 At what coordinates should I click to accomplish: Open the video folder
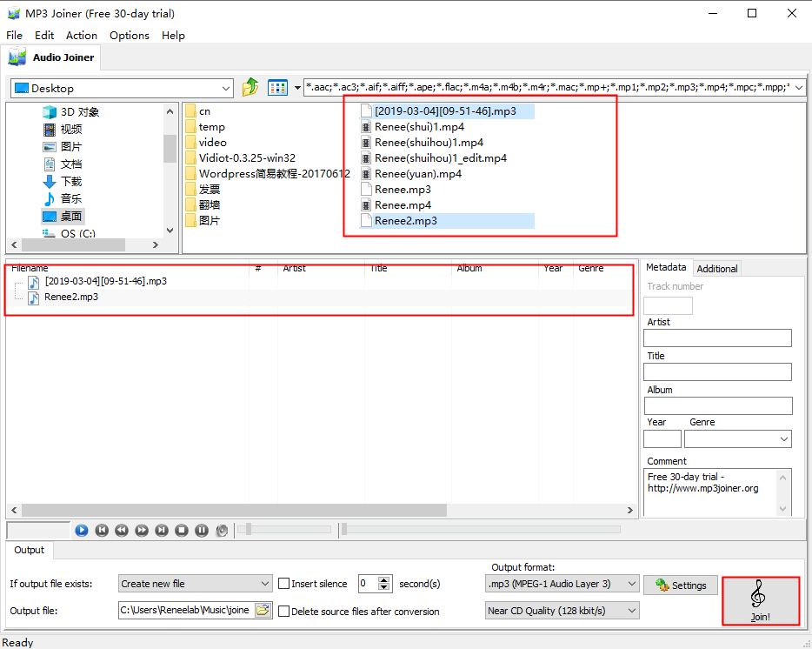[206, 143]
